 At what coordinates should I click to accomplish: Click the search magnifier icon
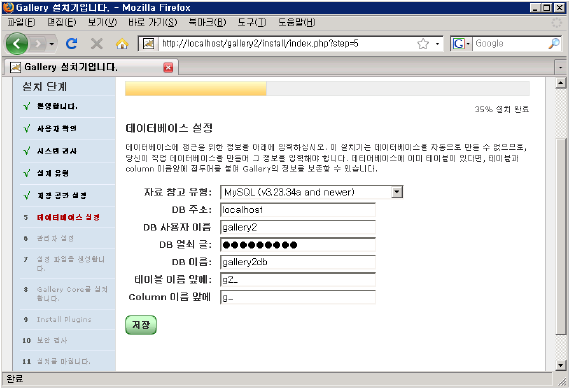coord(554,44)
